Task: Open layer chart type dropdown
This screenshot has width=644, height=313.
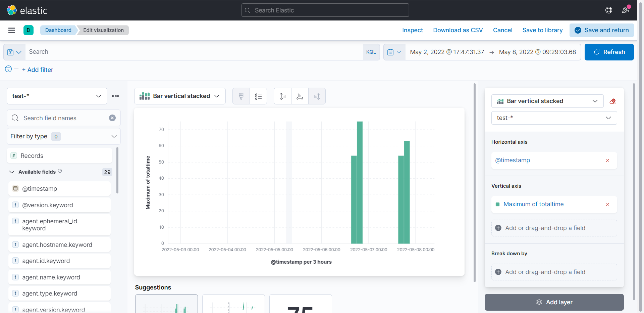Action: click(547, 101)
